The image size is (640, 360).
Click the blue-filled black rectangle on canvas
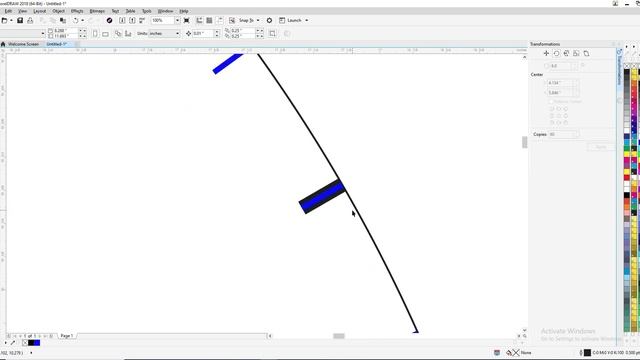pyautogui.click(x=322, y=196)
